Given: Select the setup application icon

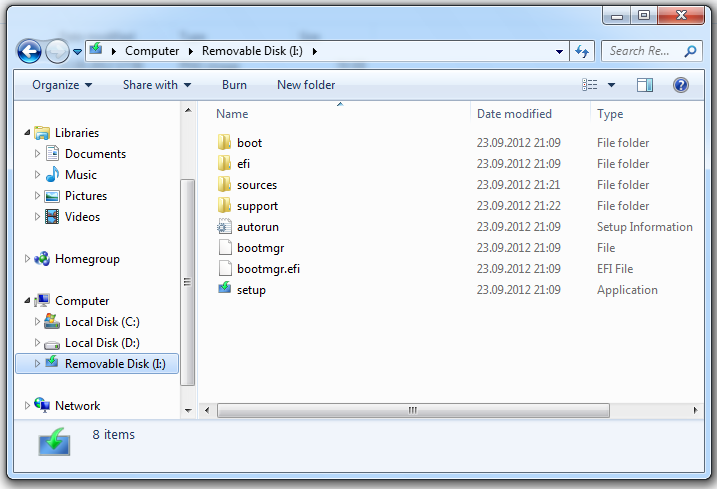Looking at the screenshot, I should (225, 288).
